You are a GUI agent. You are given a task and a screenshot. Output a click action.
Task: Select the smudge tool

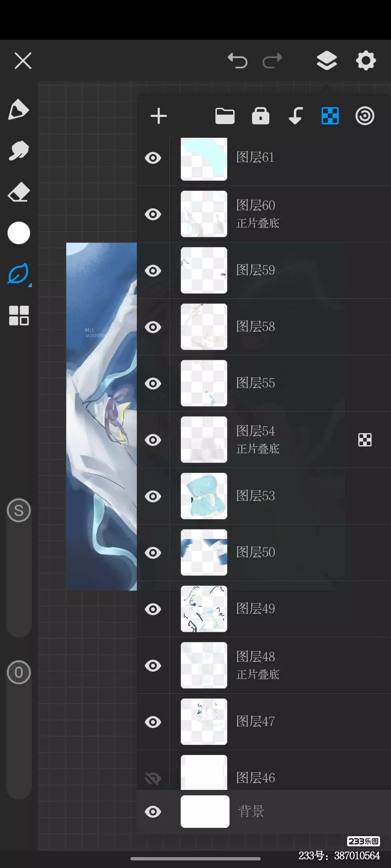click(x=18, y=150)
